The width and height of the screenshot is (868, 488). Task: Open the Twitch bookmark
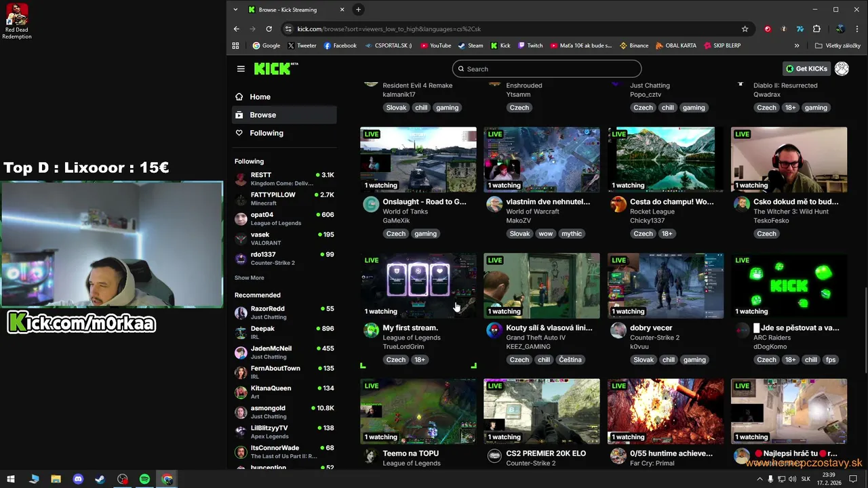pos(530,45)
